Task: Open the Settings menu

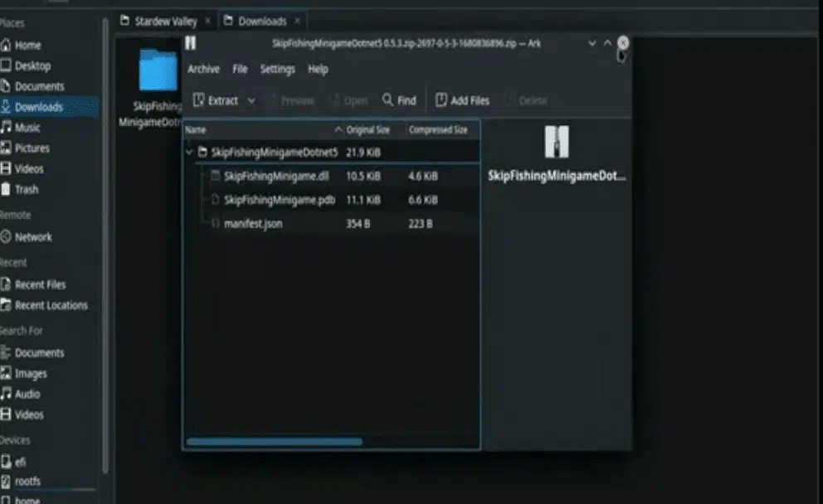Action: tap(278, 69)
